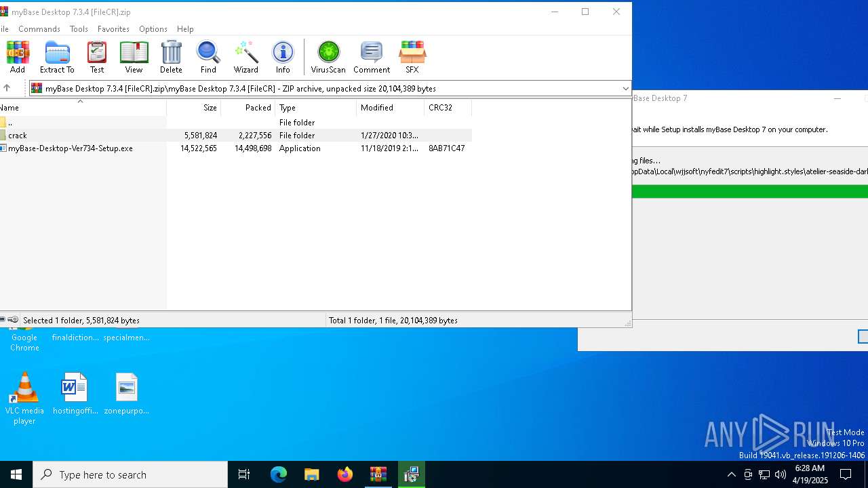The width and height of the screenshot is (868, 488).
Task: Open the Favorites menu
Action: click(113, 29)
